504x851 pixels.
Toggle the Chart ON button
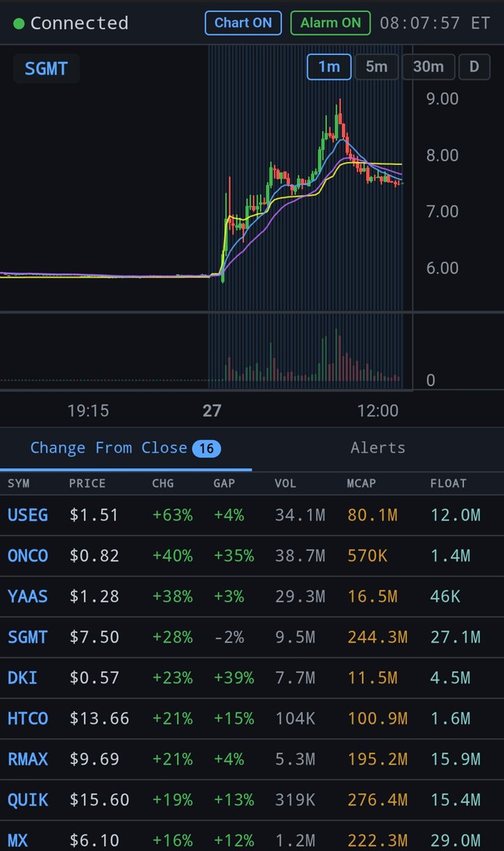pos(243,23)
